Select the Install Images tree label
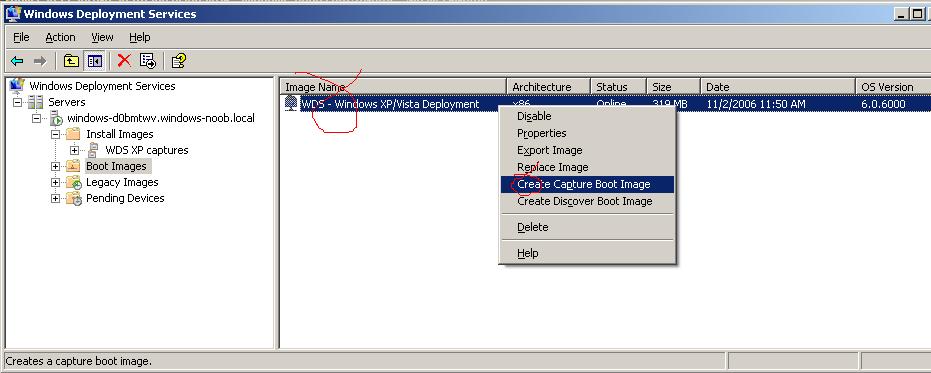The height and width of the screenshot is (373, 931). pos(119,134)
